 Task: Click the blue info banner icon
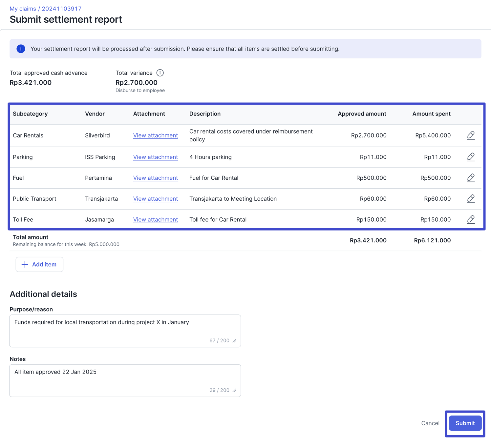(x=21, y=49)
